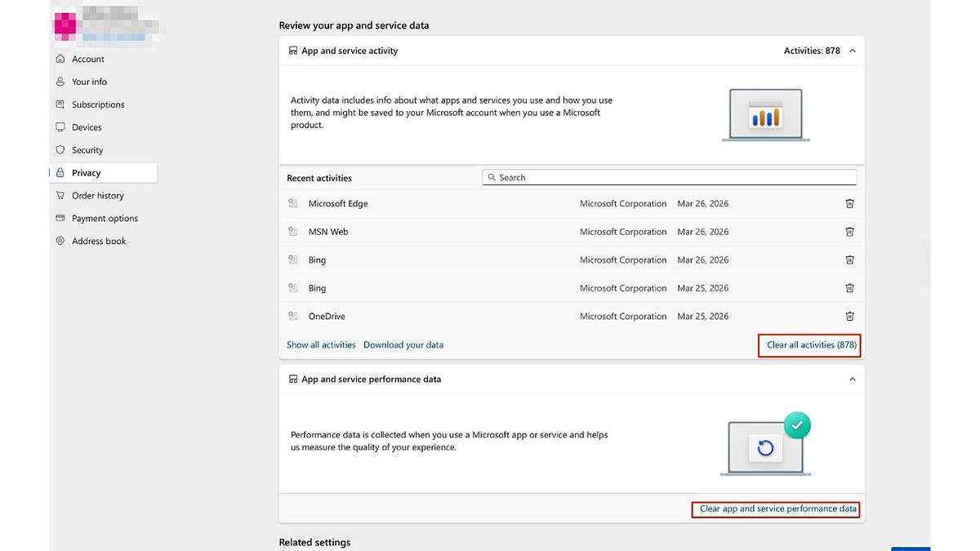Delete the MSN Web activity entry
The height and width of the screenshot is (551, 980).
pyautogui.click(x=849, y=231)
